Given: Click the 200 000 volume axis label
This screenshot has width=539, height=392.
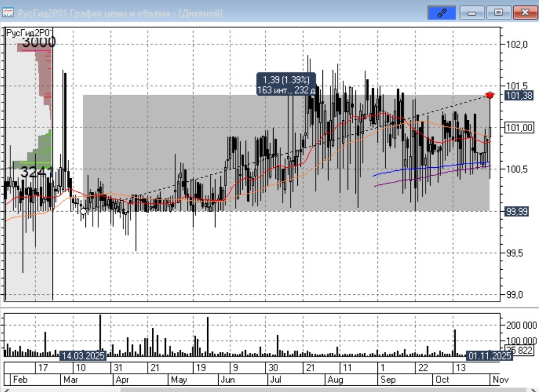Looking at the screenshot, I should click(x=521, y=325).
